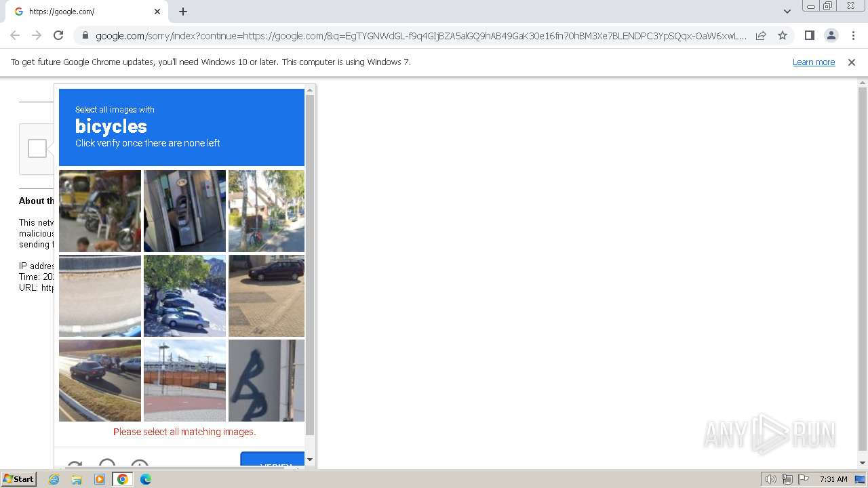
Task: Select the tile with an orange fence
Action: tap(184, 380)
